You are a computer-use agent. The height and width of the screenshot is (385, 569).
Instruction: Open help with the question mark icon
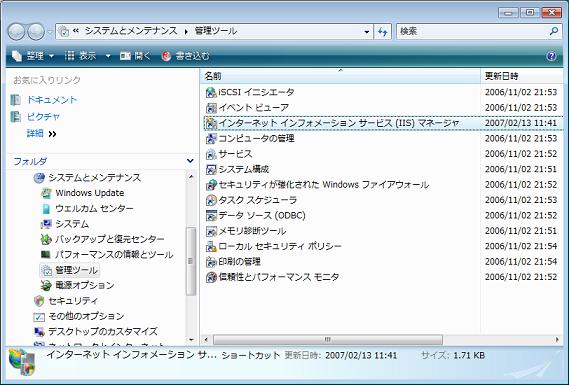pos(551,56)
